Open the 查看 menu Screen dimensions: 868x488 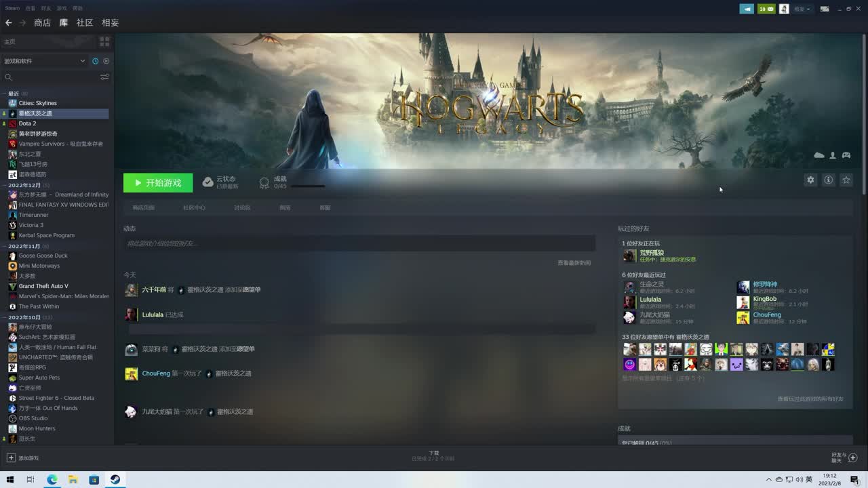click(x=30, y=8)
